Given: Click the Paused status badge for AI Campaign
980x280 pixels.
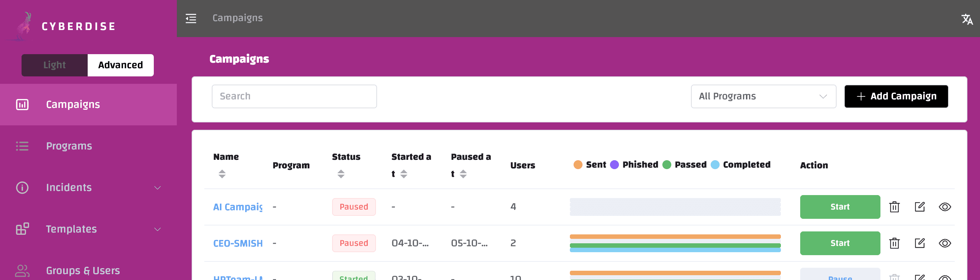Looking at the screenshot, I should 354,207.
